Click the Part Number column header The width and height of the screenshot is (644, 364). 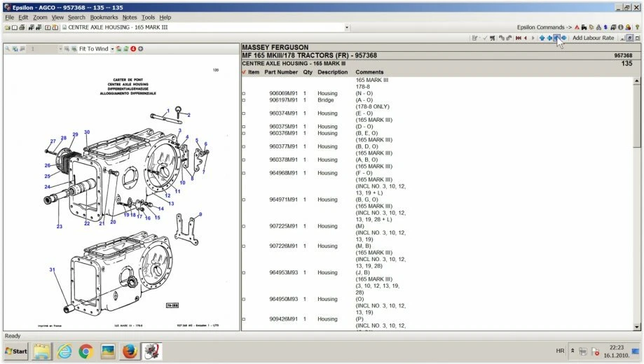coord(281,72)
